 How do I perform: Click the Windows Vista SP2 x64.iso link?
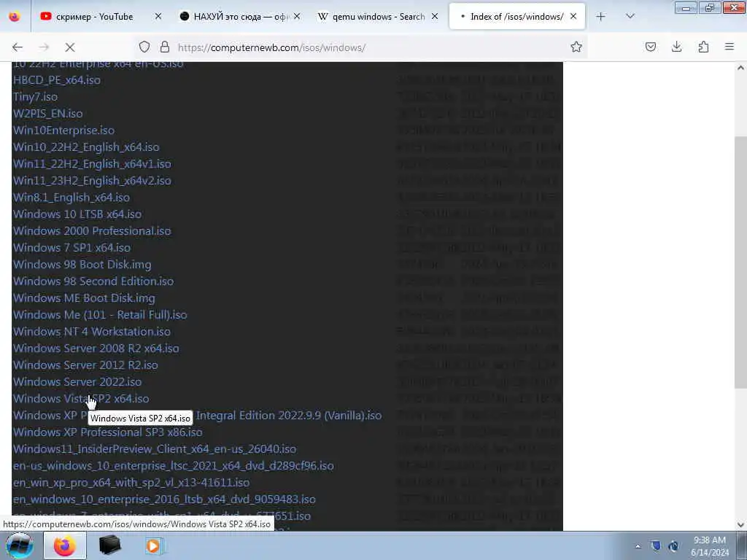coord(81,399)
